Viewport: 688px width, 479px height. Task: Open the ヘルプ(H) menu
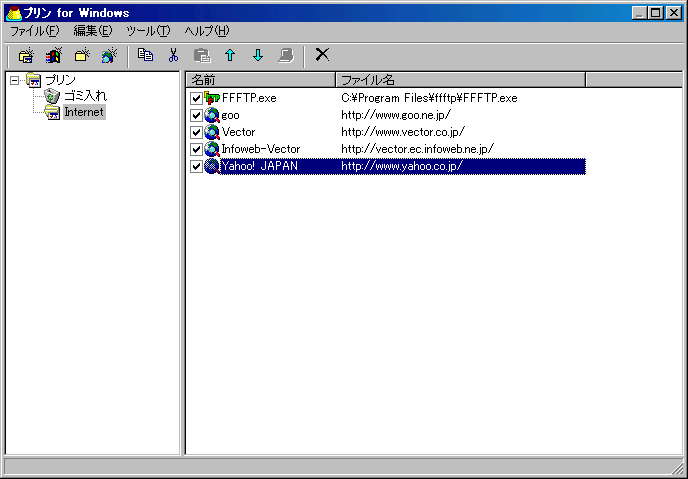coord(206,31)
